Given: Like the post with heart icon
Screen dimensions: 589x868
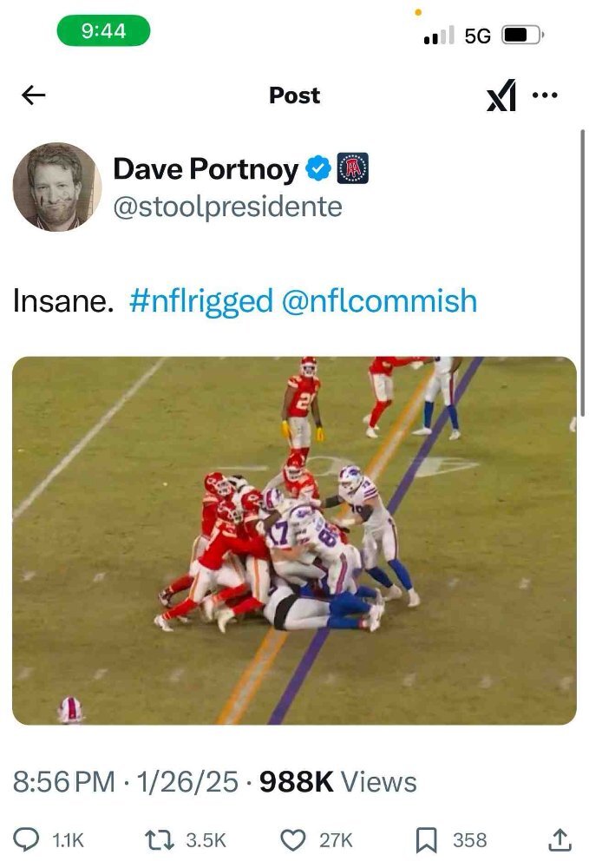Looking at the screenshot, I should click(294, 839).
